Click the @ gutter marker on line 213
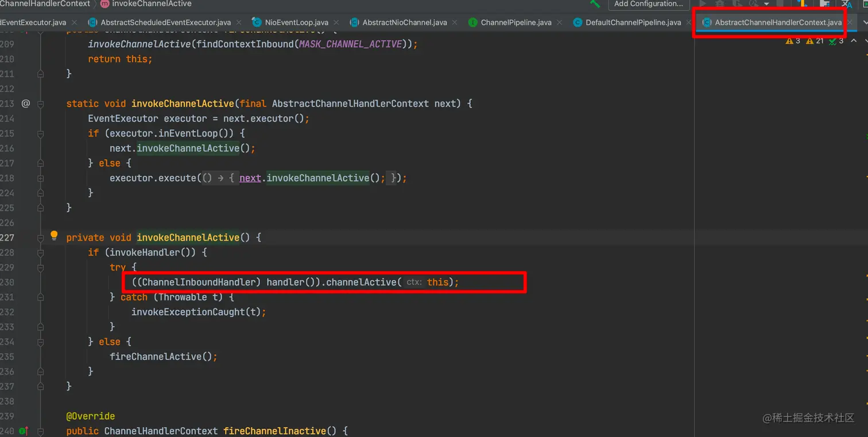 point(25,103)
